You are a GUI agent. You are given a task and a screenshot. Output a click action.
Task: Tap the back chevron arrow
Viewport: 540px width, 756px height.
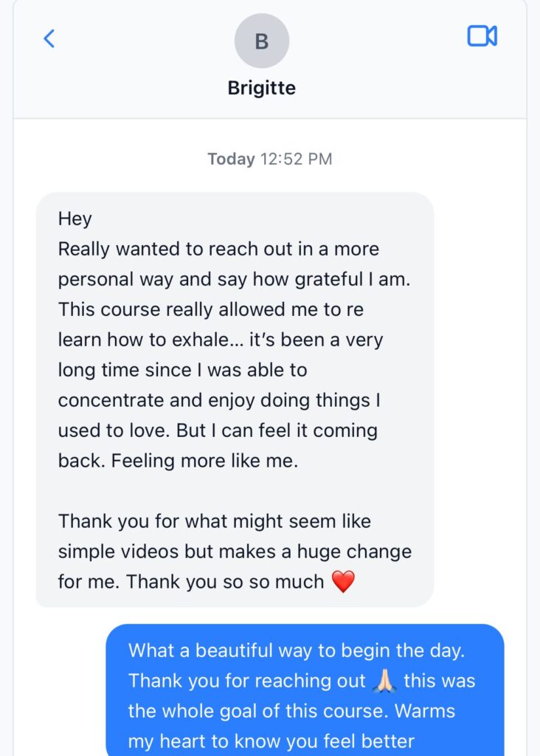coord(49,38)
